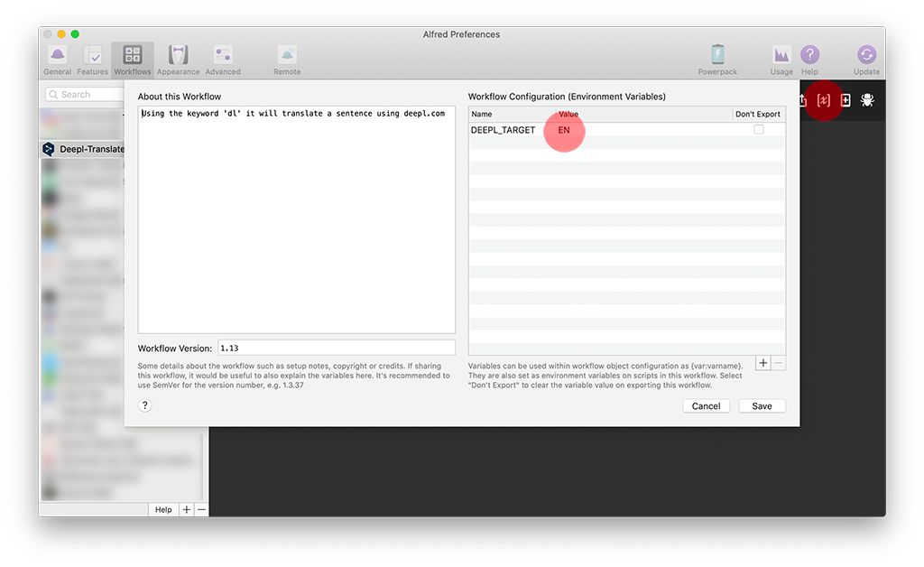The height and width of the screenshot is (567, 924).
Task: Open the General preferences tab
Action: click(57, 60)
